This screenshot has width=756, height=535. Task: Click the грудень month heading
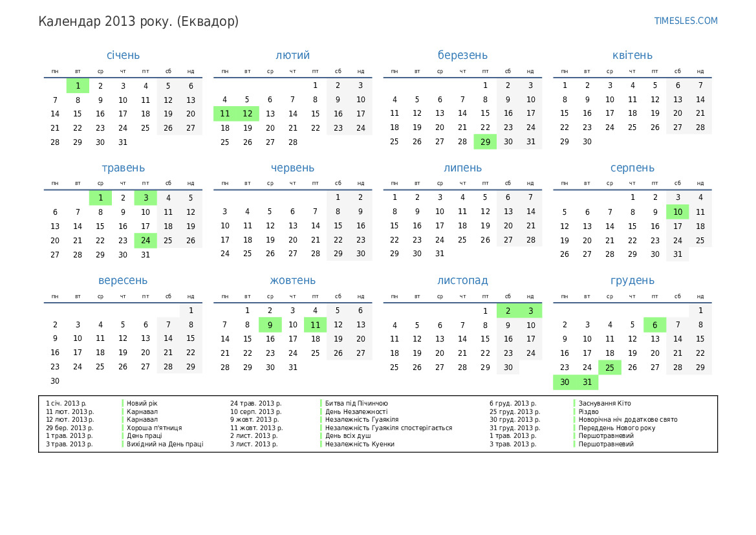point(632,281)
